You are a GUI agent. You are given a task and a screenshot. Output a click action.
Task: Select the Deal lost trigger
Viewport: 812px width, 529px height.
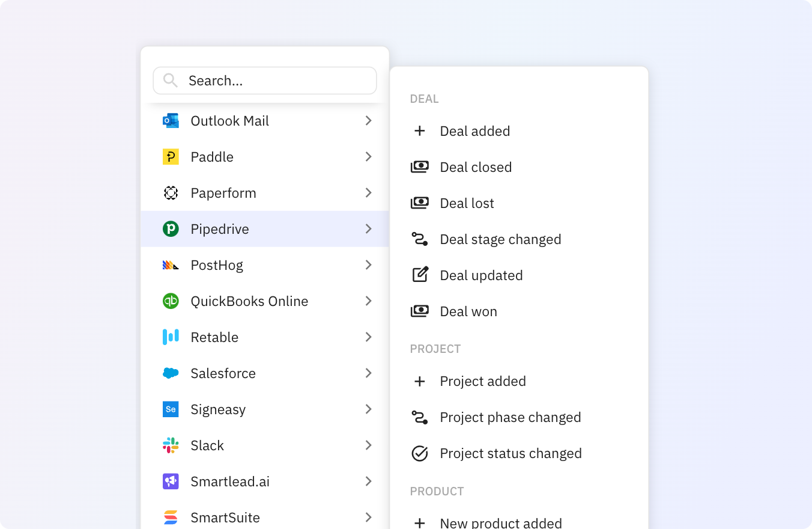coord(519,203)
